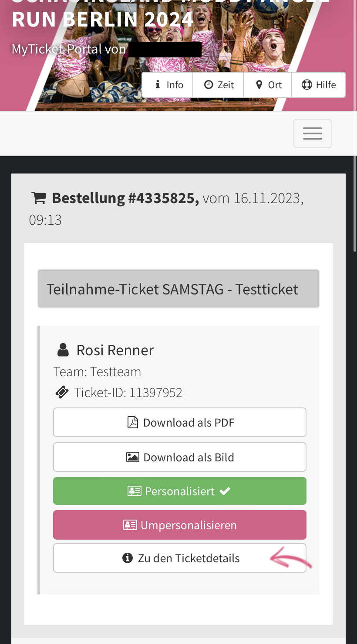
Task: Select the ID-card icon on the Umpersonalisieren button
Action: tap(130, 524)
